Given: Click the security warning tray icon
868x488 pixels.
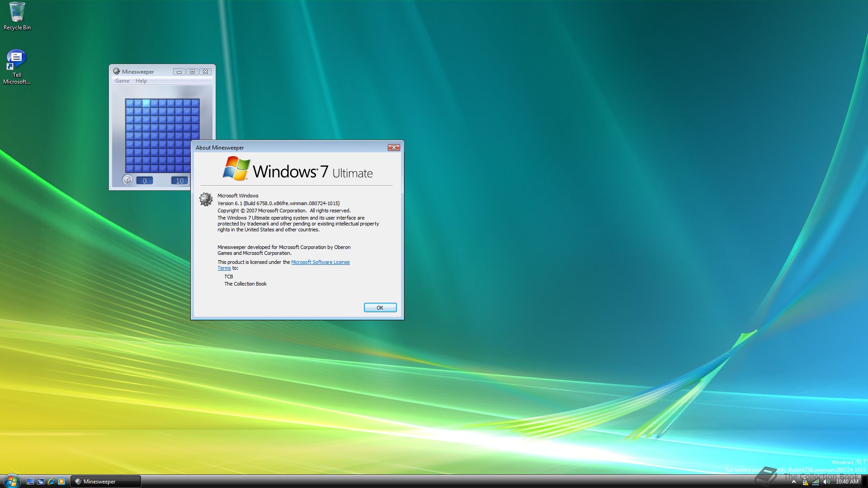Looking at the screenshot, I should 805,482.
